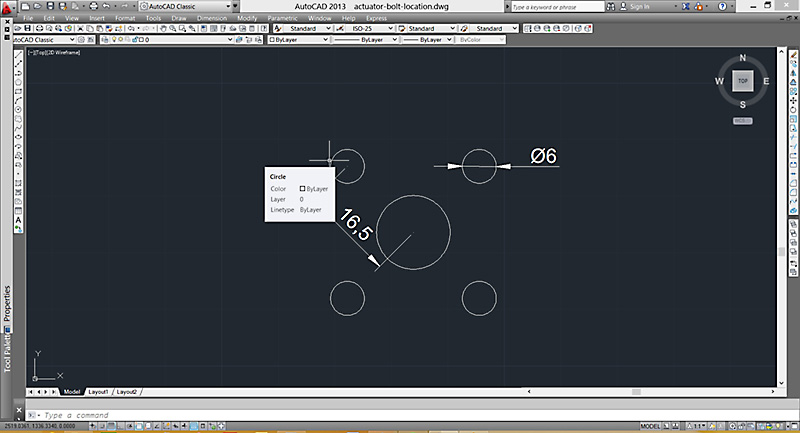Image resolution: width=800 pixels, height=433 pixels.
Task: Select the Polyline tool in Draw toolbar
Action: click(x=18, y=73)
